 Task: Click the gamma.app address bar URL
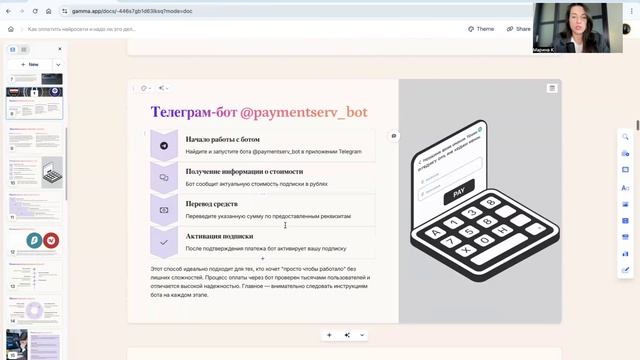(x=132, y=11)
